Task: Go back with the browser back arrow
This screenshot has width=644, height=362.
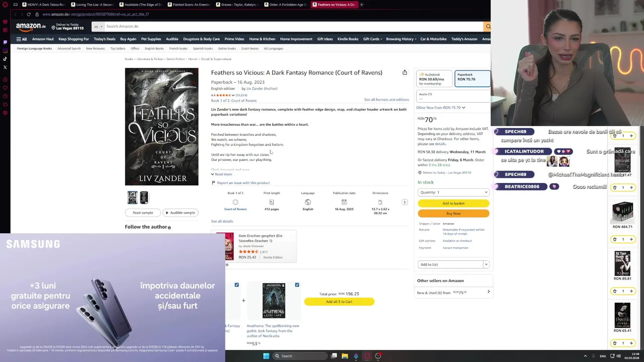Action: pos(15,14)
